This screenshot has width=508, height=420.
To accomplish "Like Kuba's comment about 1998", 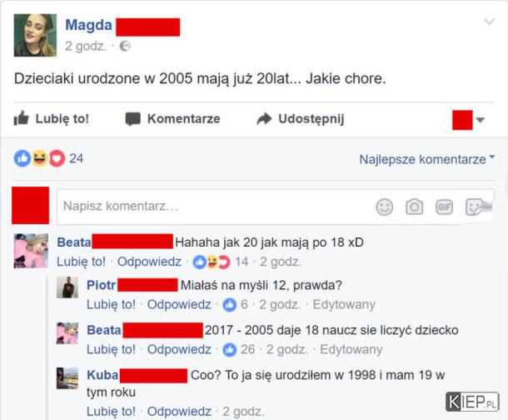I will [111, 412].
